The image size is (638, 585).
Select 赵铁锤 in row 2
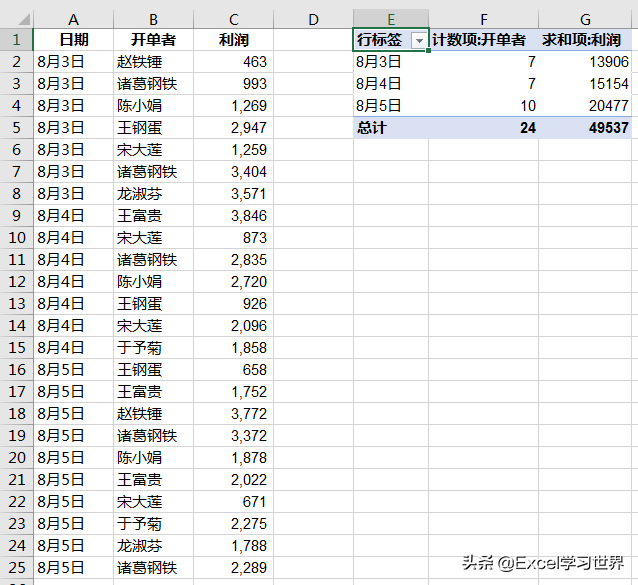tap(153, 62)
